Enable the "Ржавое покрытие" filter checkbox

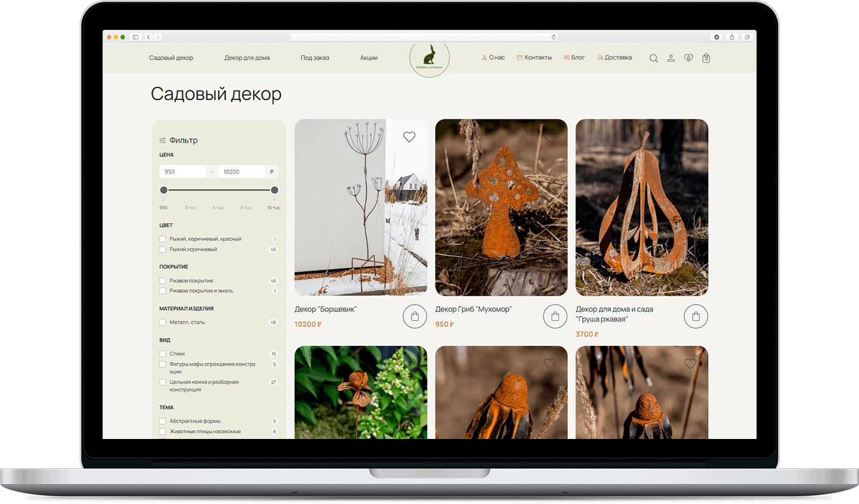[x=163, y=280]
